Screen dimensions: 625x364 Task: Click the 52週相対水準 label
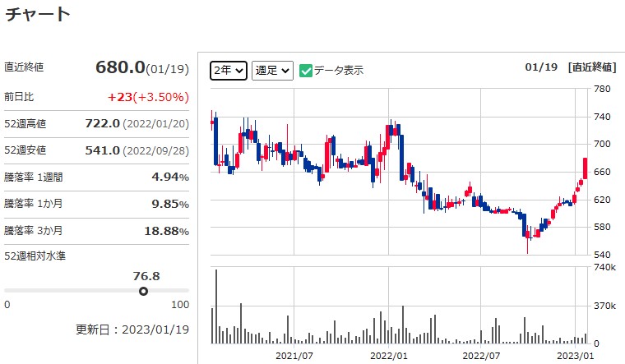pos(35,256)
